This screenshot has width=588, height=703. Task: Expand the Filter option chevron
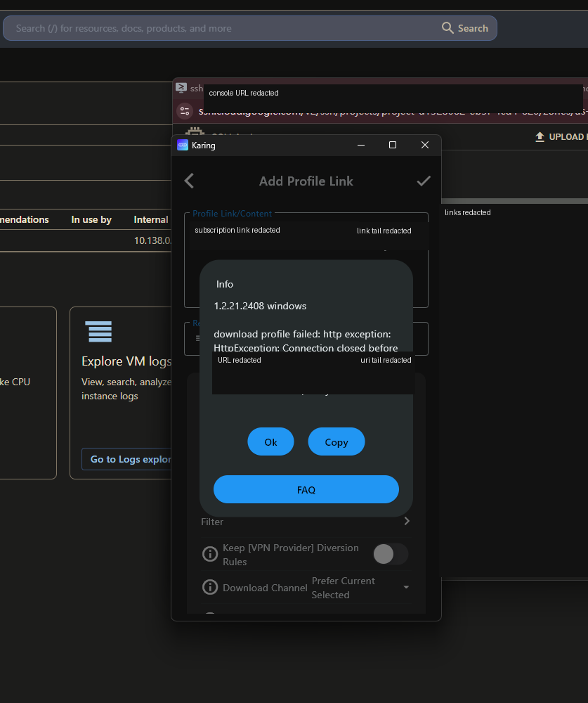pos(407,521)
